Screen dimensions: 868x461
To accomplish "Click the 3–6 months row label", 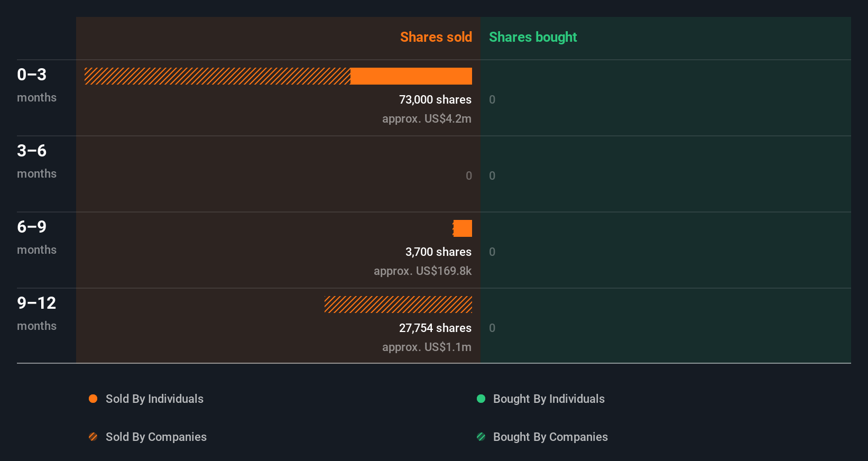I will [36, 161].
